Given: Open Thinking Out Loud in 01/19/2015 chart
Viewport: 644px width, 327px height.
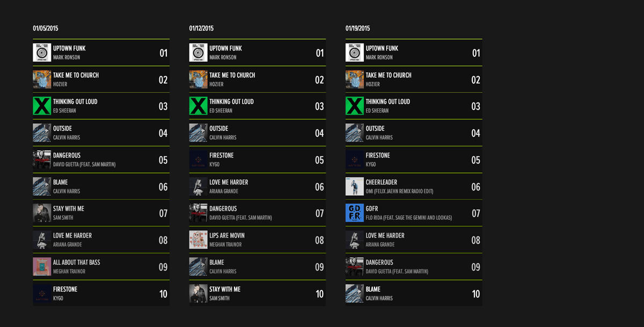Looking at the screenshot, I should click(387, 102).
